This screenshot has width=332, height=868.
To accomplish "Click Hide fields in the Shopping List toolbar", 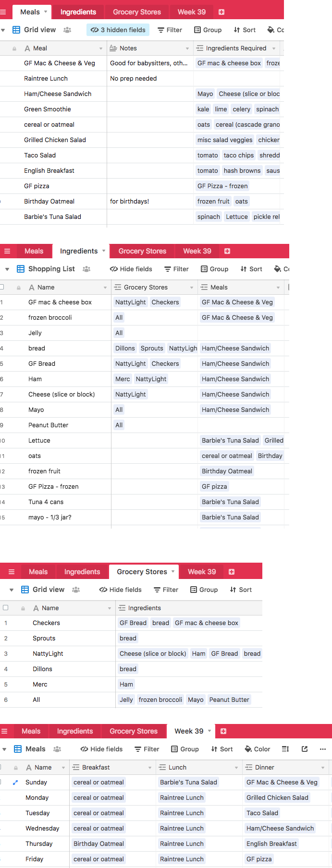I will pyautogui.click(x=131, y=269).
